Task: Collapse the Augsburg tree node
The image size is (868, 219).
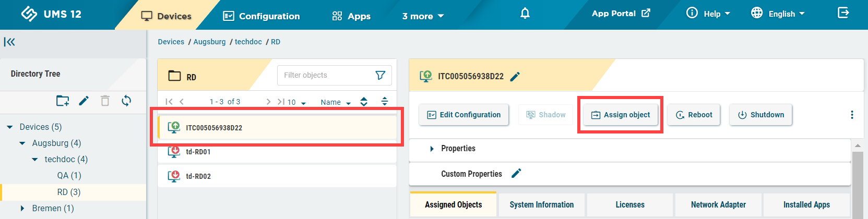Action: tap(22, 143)
